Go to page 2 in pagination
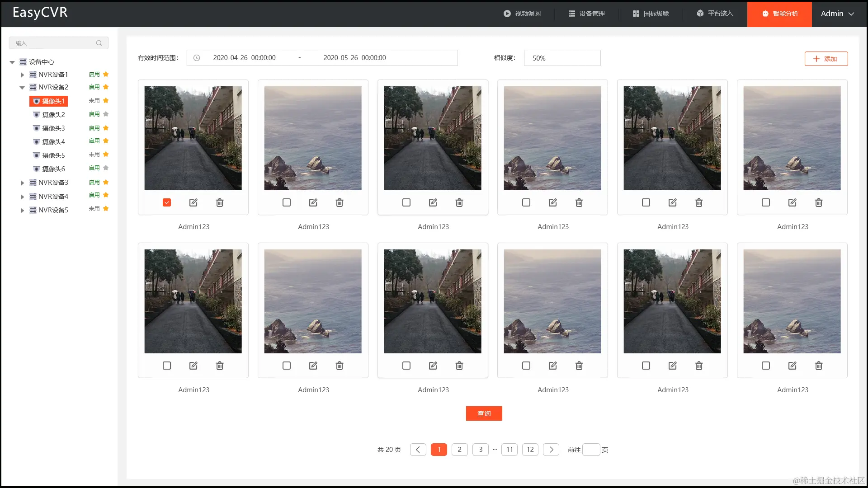This screenshot has height=488, width=868. click(459, 450)
